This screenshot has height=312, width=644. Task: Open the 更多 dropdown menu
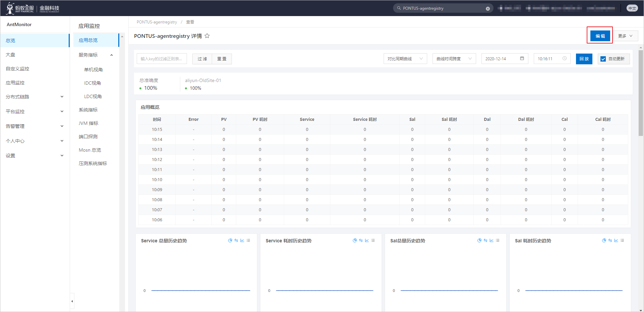tap(625, 36)
